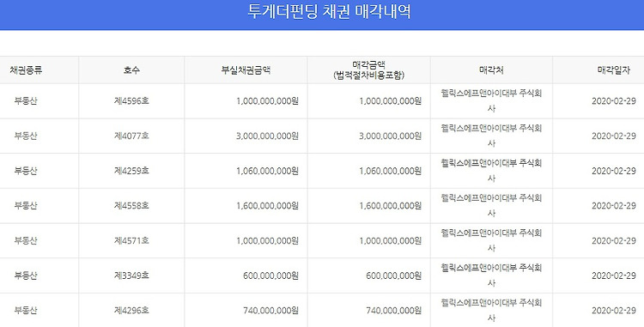Click 부실채권금액 740,000,000원 in 제4296호 row

pos(270,310)
